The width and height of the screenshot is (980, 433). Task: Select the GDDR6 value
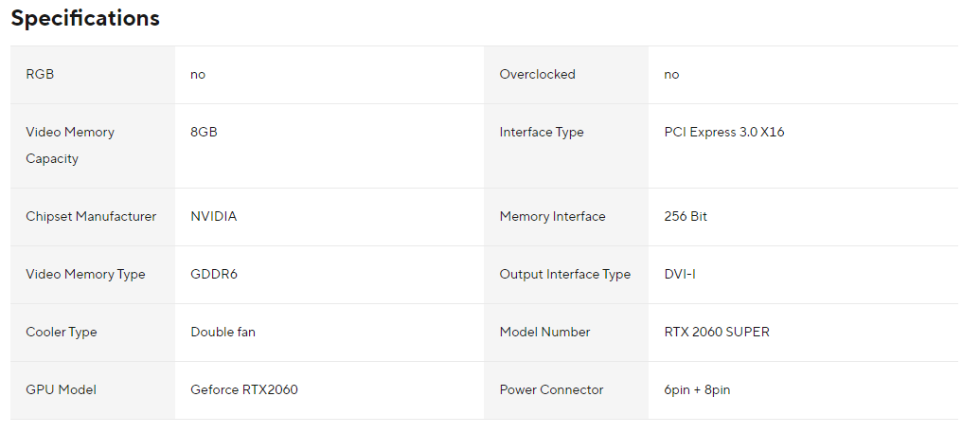pos(213,275)
